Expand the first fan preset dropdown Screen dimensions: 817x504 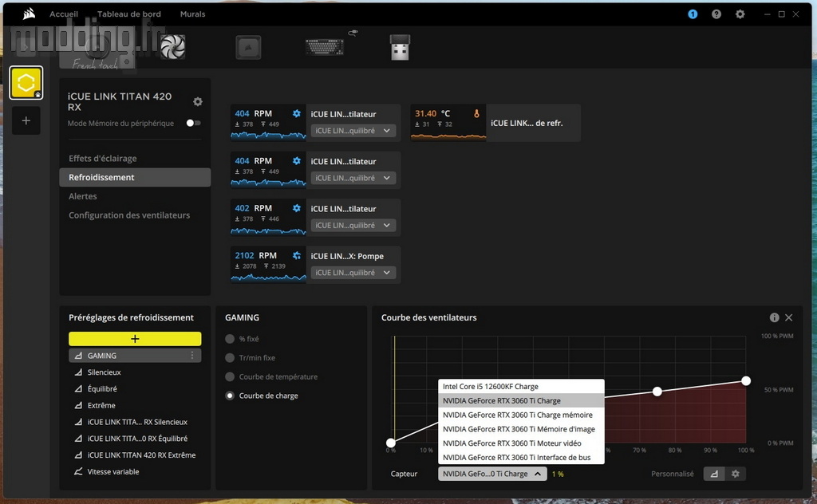pyautogui.click(x=353, y=131)
